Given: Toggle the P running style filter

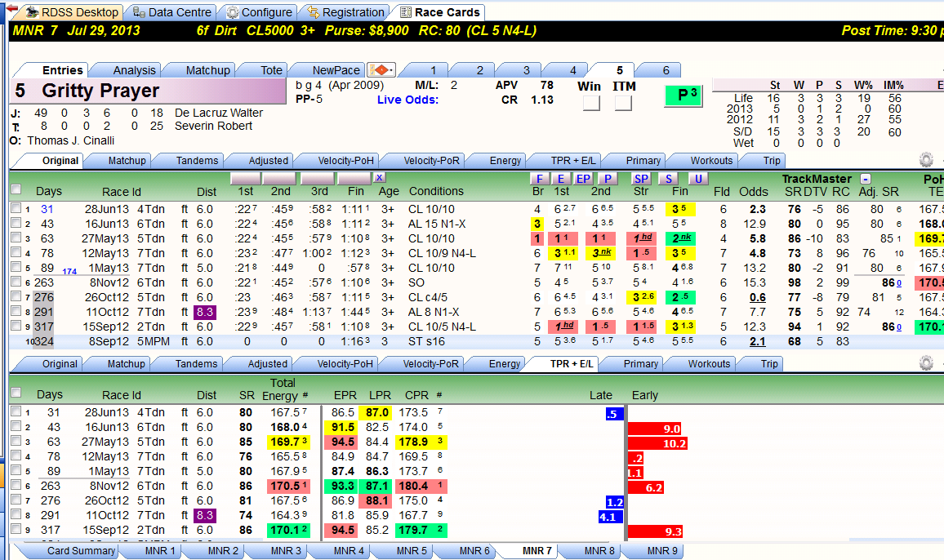Looking at the screenshot, I should [608, 179].
